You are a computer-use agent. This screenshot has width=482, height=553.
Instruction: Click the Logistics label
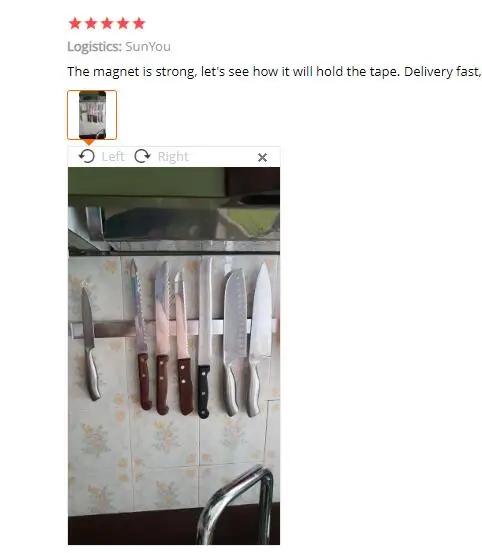pyautogui.click(x=94, y=47)
